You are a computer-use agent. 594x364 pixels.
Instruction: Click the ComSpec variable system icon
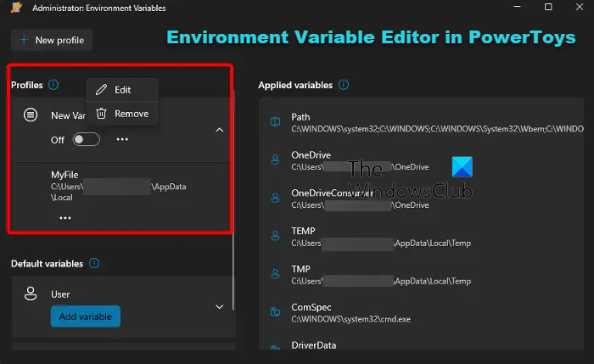tap(274, 312)
